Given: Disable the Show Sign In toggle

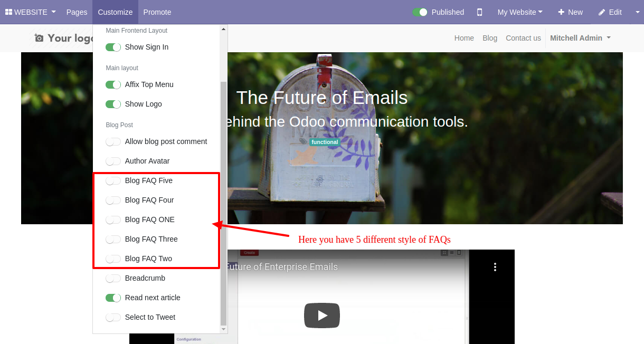Looking at the screenshot, I should coord(113,47).
